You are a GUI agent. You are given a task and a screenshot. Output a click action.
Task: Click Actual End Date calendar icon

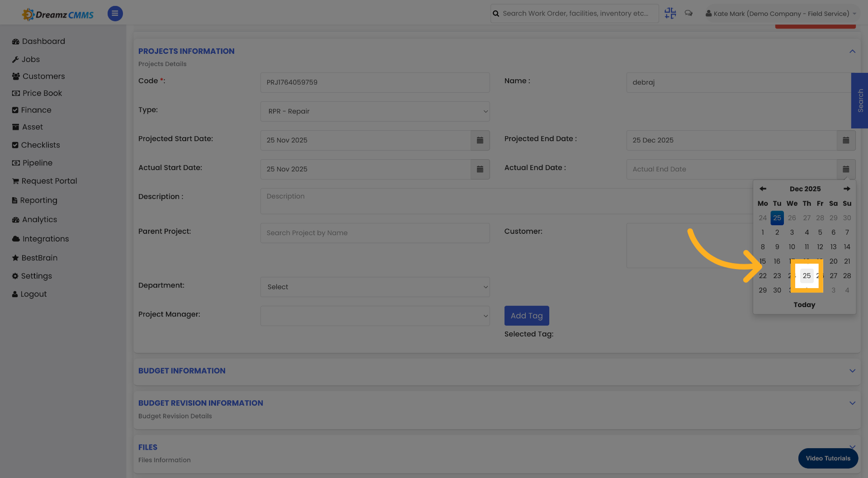coord(846,169)
